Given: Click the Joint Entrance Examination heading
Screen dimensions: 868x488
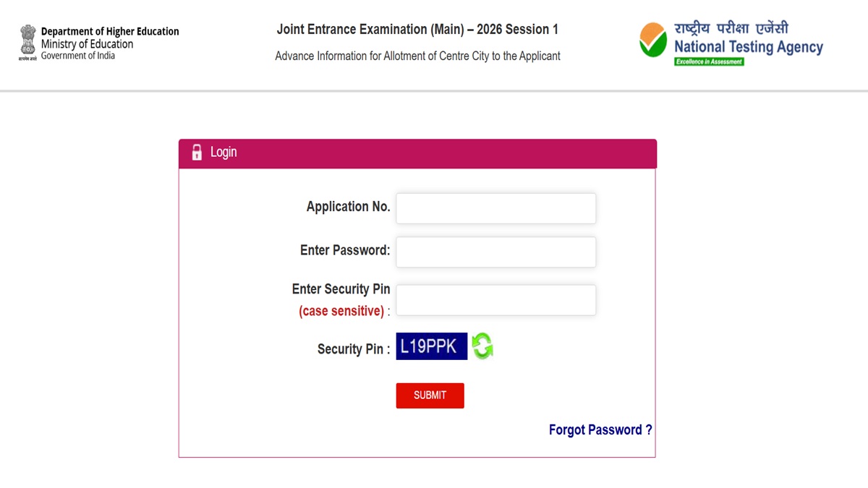Looking at the screenshot, I should pyautogui.click(x=417, y=29).
